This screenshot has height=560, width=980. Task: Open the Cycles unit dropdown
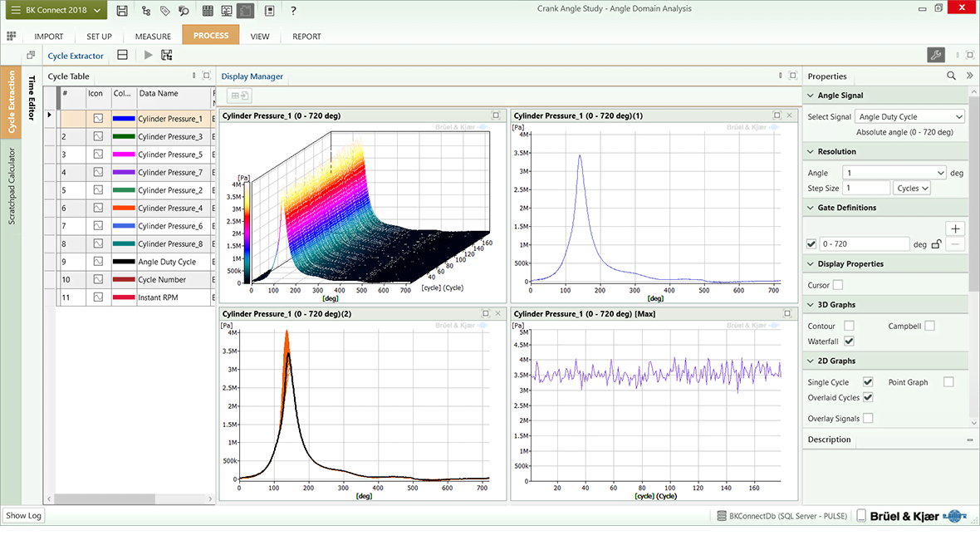click(912, 188)
